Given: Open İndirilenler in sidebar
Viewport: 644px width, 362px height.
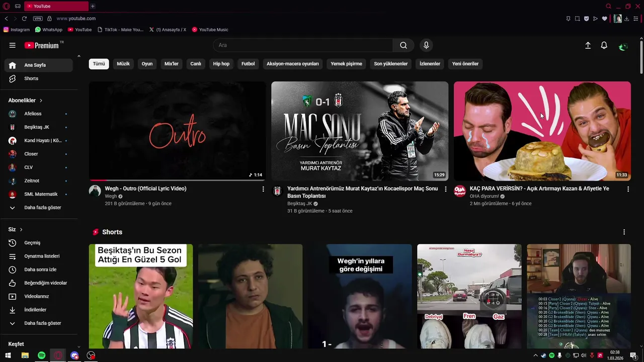Looking at the screenshot, I should (x=39, y=310).
